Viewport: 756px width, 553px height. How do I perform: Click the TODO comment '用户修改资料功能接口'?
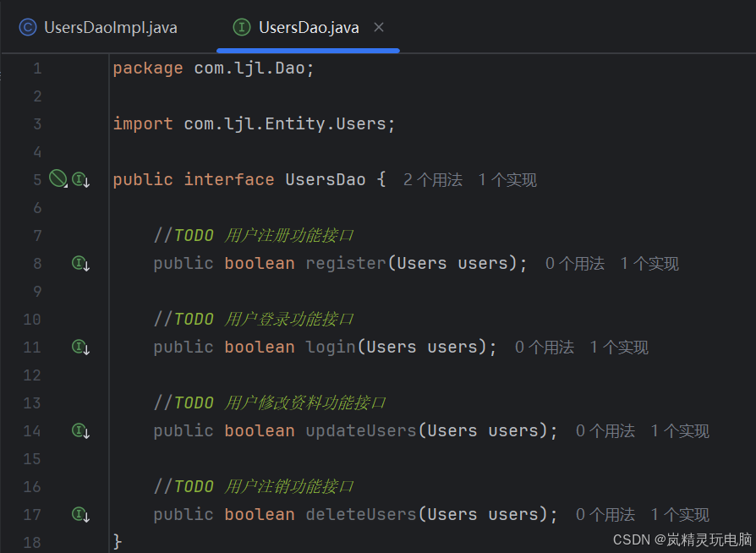click(x=304, y=402)
